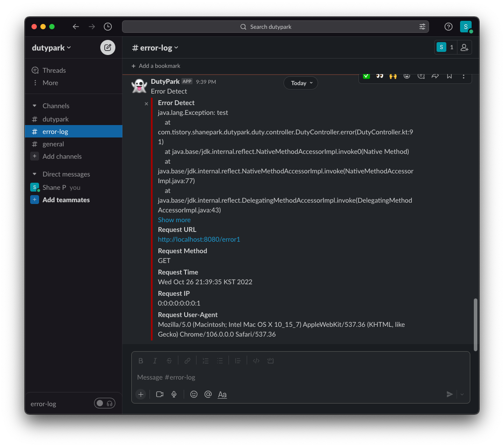
Task: React with raised hands emoji
Action: [x=393, y=76]
